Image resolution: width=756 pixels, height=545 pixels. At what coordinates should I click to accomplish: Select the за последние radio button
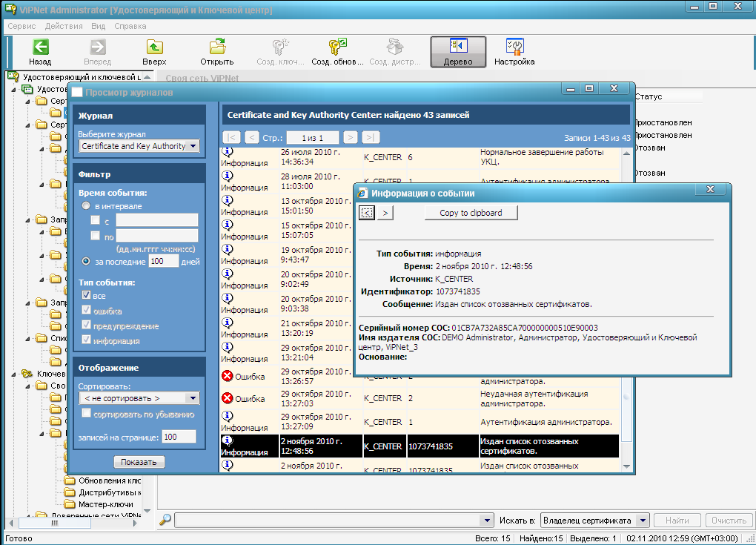(x=86, y=262)
